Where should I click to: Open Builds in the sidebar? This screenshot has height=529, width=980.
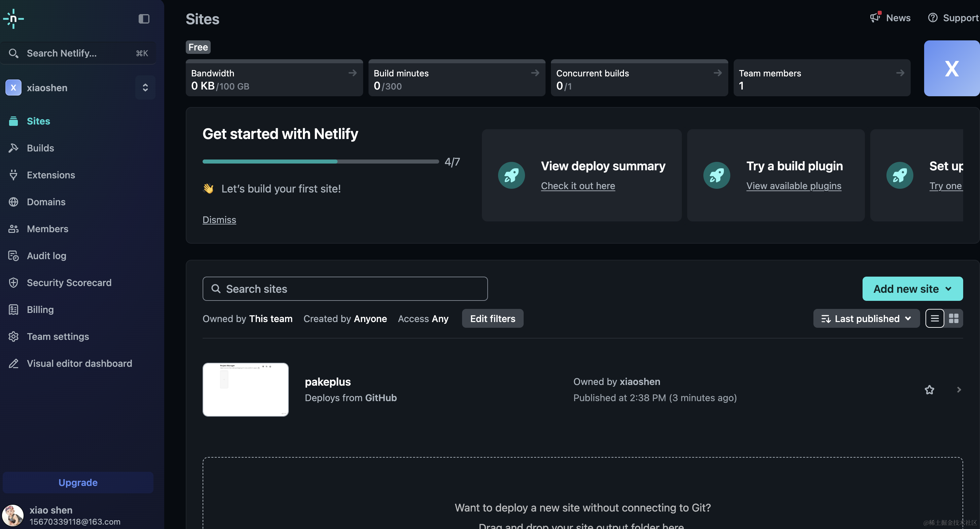pos(40,148)
